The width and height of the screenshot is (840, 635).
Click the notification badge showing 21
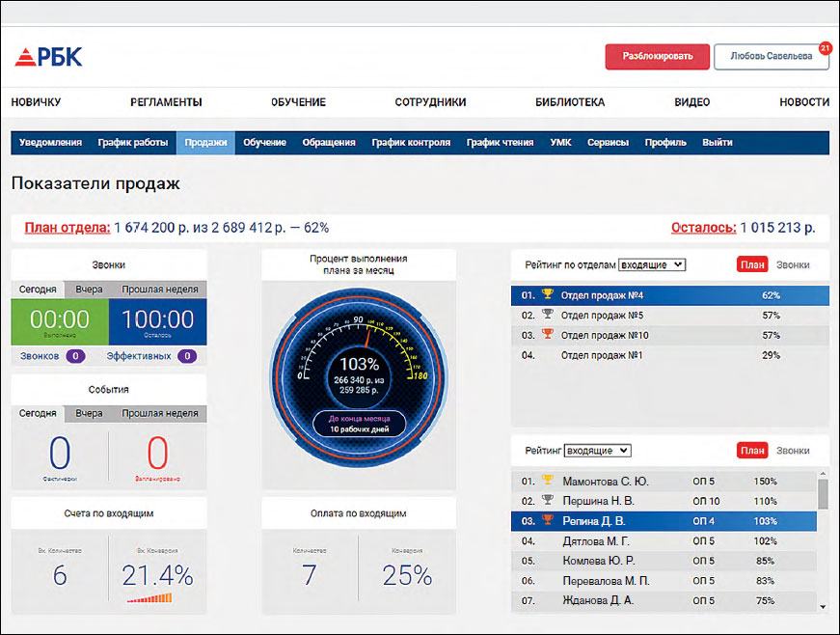[825, 47]
